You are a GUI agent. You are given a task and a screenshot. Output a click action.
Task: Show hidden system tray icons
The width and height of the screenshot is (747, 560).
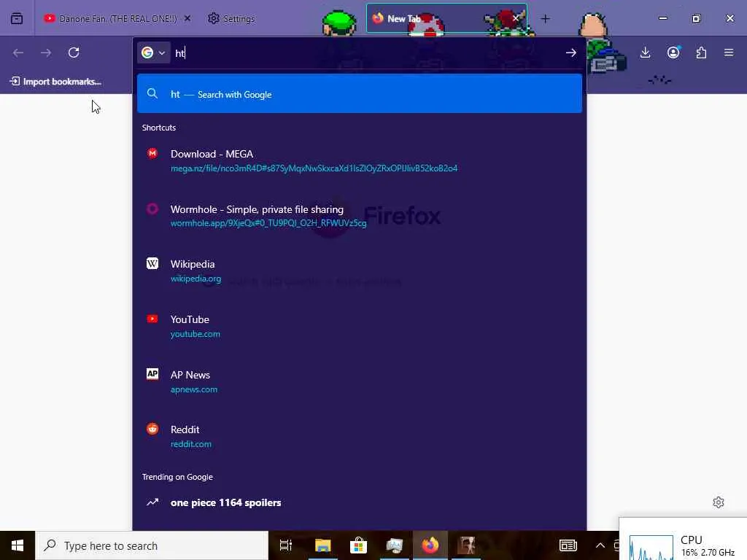tap(600, 545)
